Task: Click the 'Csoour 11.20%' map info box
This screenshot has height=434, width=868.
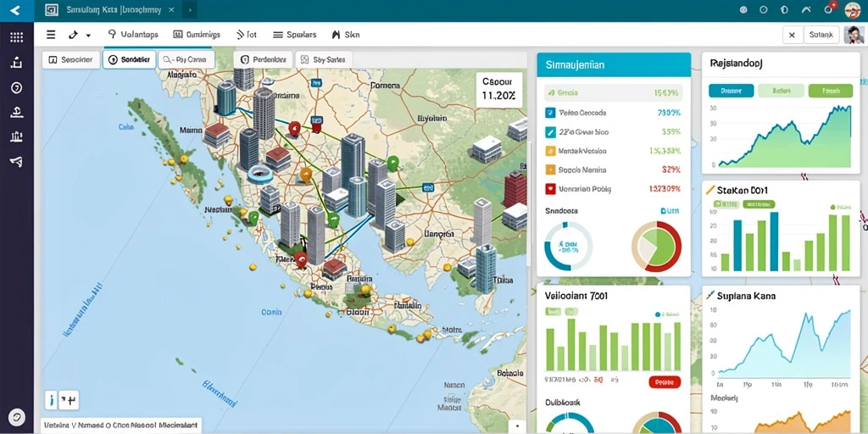Action: tap(498, 90)
